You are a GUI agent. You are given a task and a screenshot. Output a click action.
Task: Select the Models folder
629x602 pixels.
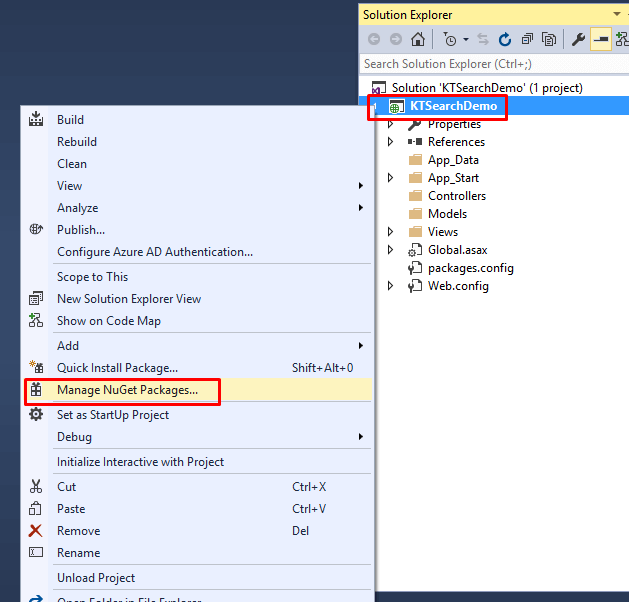point(447,214)
